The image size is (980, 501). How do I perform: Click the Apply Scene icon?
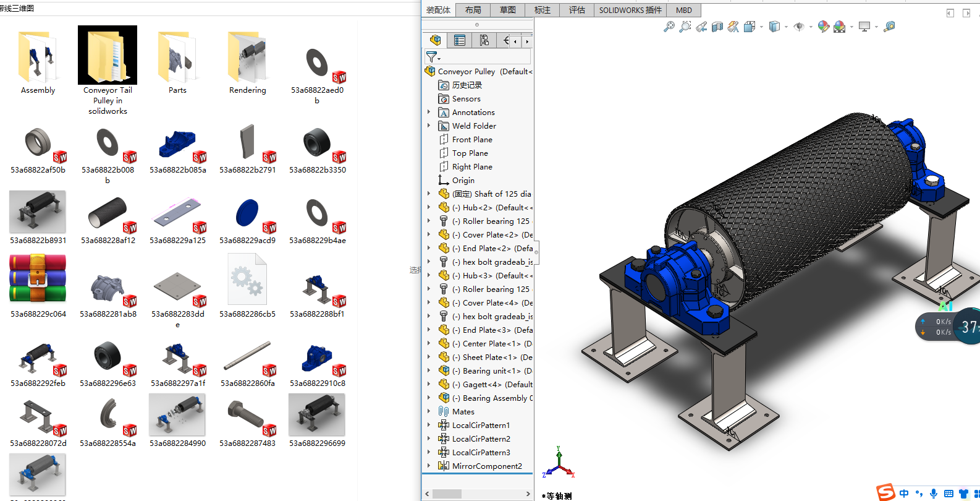(839, 27)
